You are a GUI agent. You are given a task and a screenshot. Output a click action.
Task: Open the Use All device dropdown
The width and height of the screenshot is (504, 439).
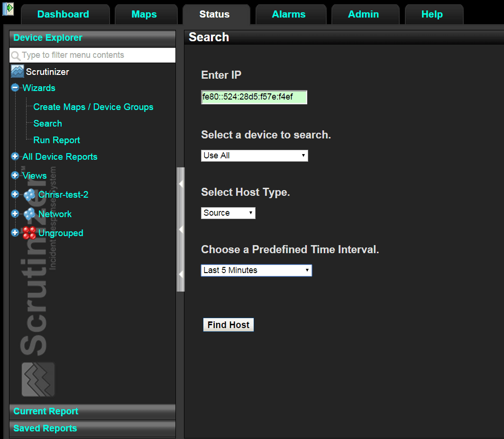tap(254, 155)
